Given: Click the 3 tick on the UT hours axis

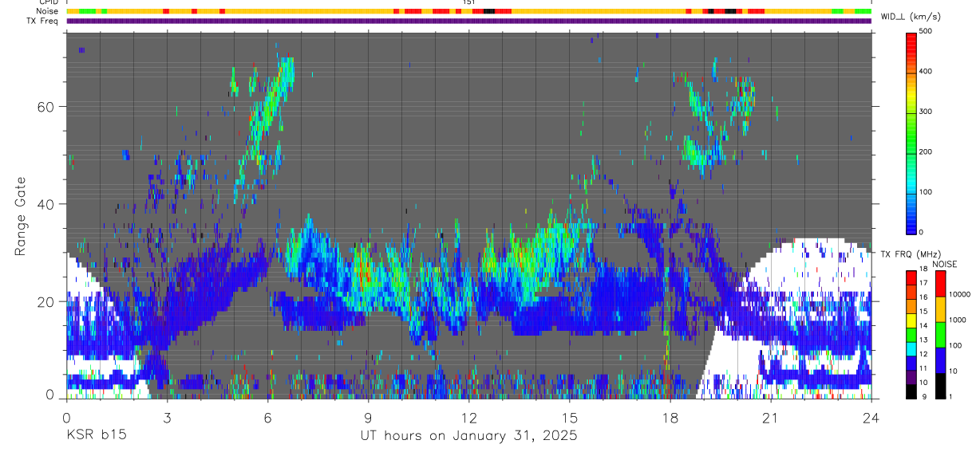Looking at the screenshot, I should [x=167, y=417].
